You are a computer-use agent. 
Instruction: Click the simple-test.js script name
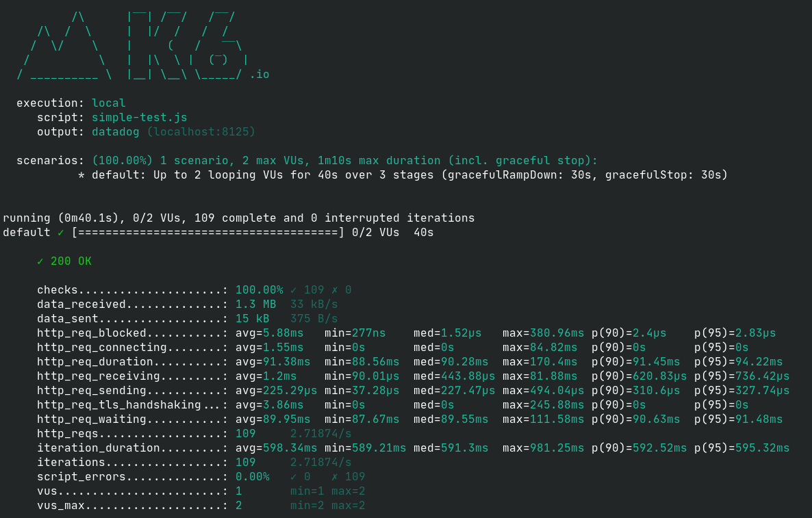[x=139, y=118]
